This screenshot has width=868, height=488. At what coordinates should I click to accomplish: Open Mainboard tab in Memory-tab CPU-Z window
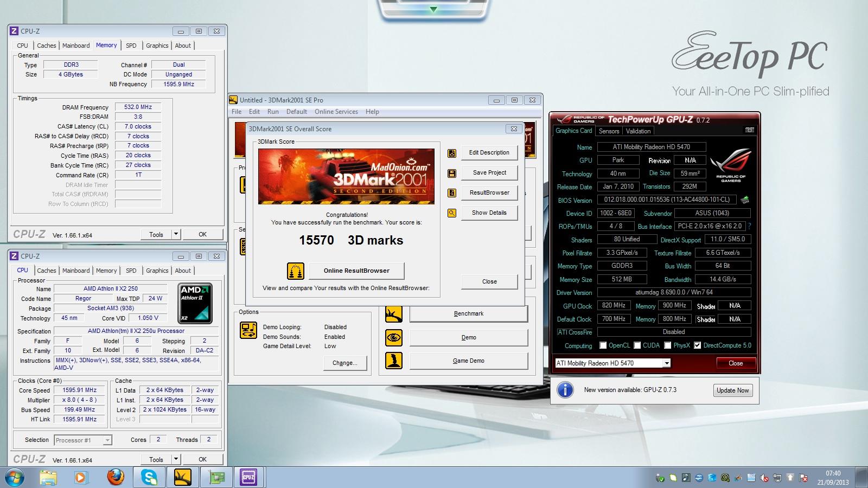[x=76, y=46]
